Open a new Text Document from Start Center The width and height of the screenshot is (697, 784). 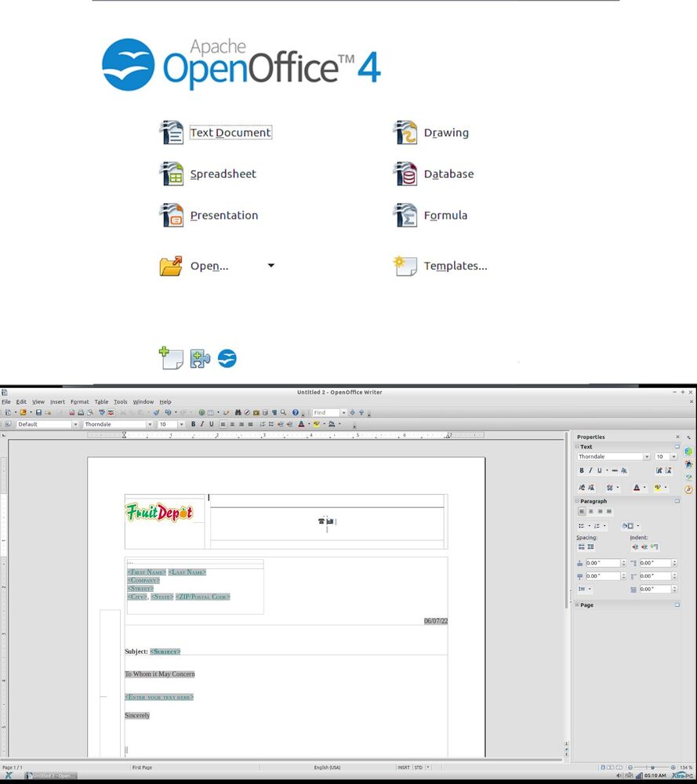pos(216,132)
